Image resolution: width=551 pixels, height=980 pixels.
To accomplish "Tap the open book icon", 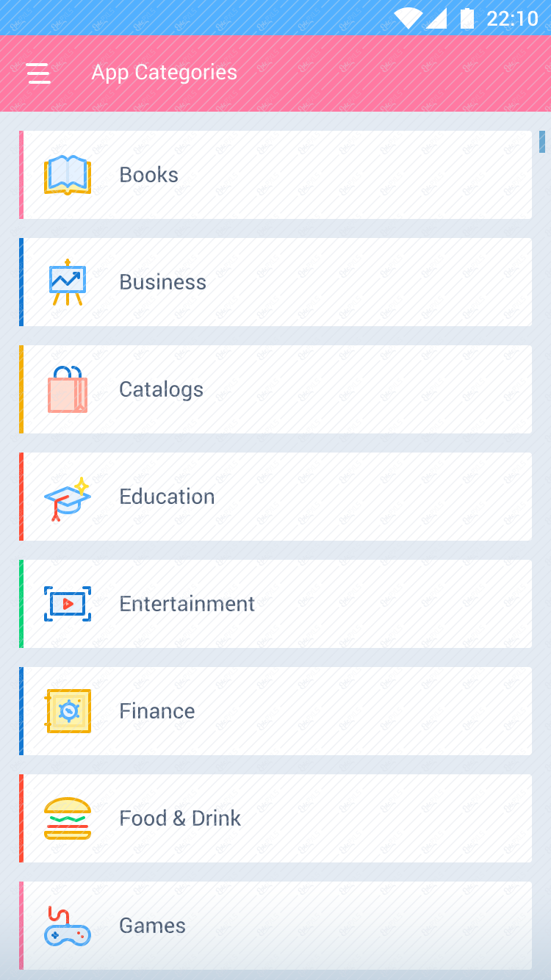I will (68, 175).
